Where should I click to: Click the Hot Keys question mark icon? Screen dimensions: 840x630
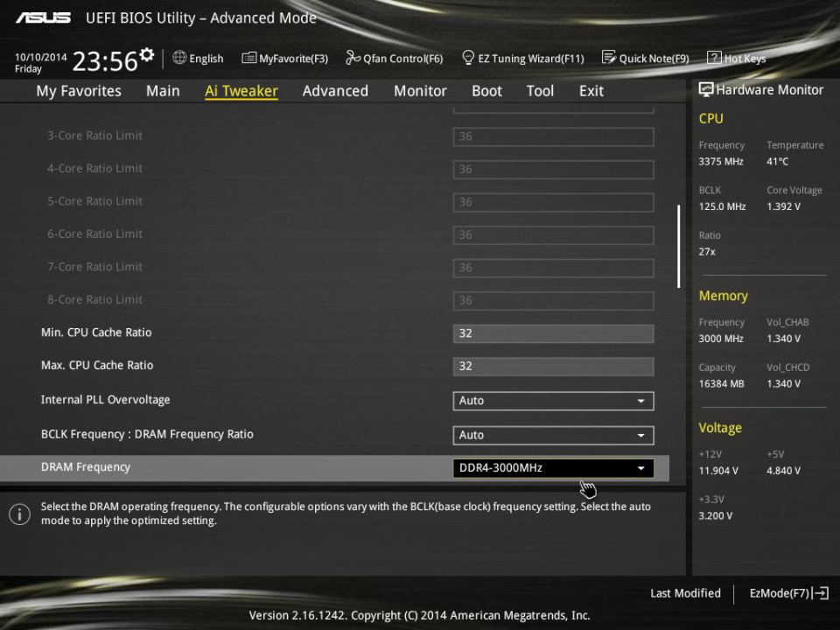[714, 58]
